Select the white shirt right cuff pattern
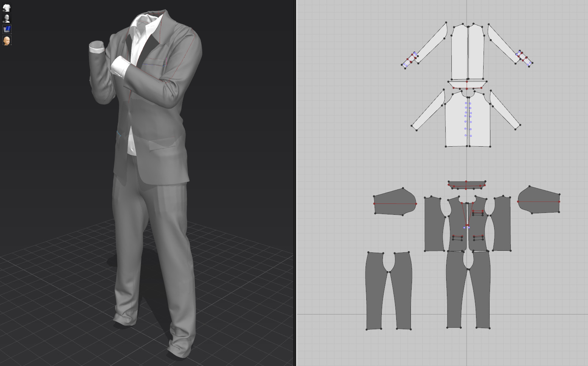Image resolution: width=588 pixels, height=366 pixels. 524,58
